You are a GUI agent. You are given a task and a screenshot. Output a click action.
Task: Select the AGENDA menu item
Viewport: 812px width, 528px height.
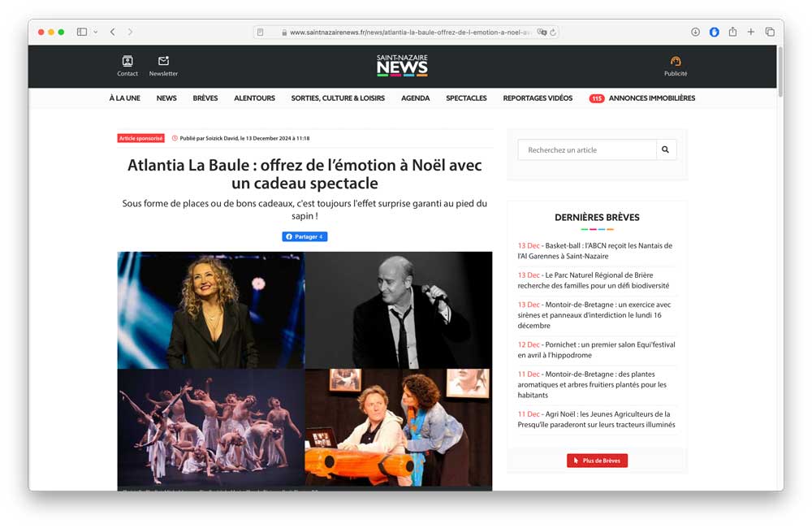(x=415, y=98)
